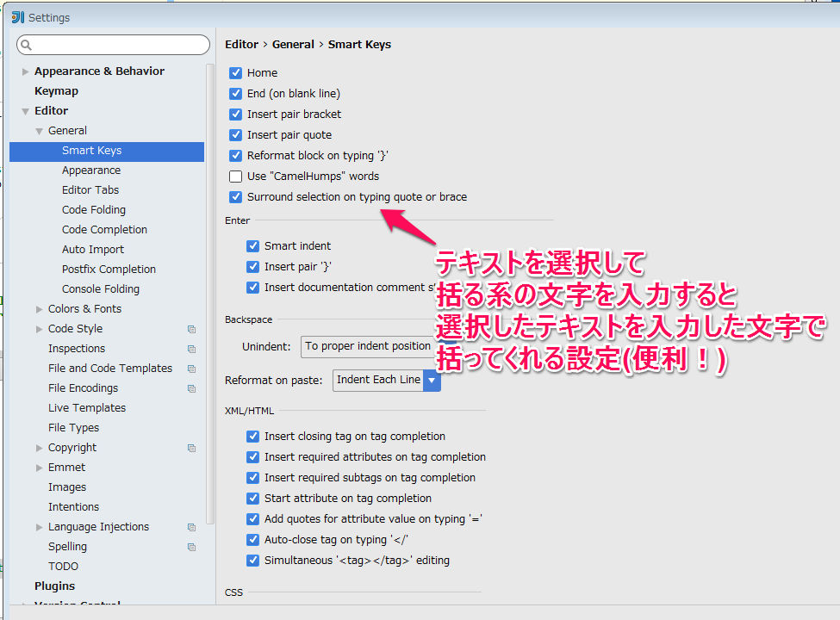Collapse the Editor tree section
840x620 pixels.
[x=26, y=110]
